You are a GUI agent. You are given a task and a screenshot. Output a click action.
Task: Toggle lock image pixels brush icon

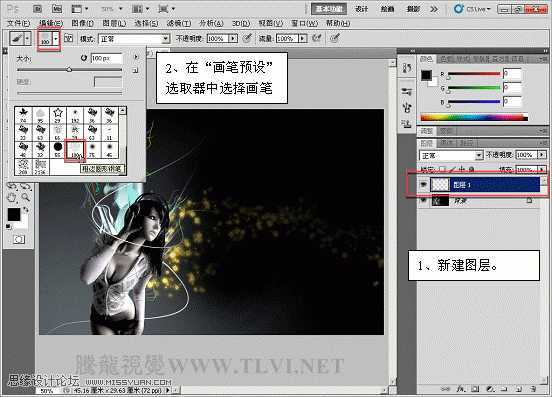click(453, 169)
